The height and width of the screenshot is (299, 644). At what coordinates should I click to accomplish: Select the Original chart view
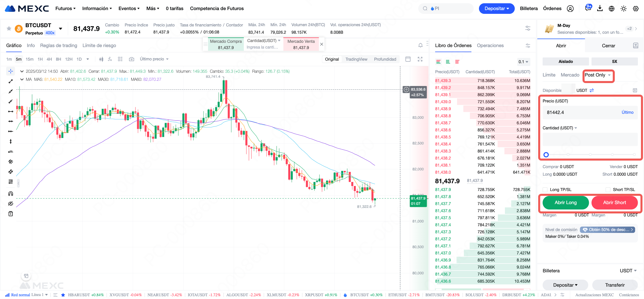(332, 59)
